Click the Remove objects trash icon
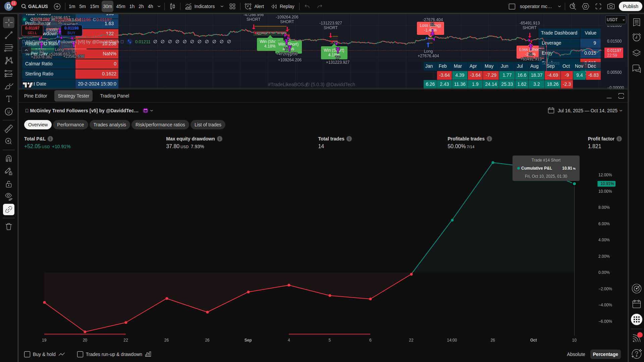This screenshot has width=644, height=362. coord(9,227)
